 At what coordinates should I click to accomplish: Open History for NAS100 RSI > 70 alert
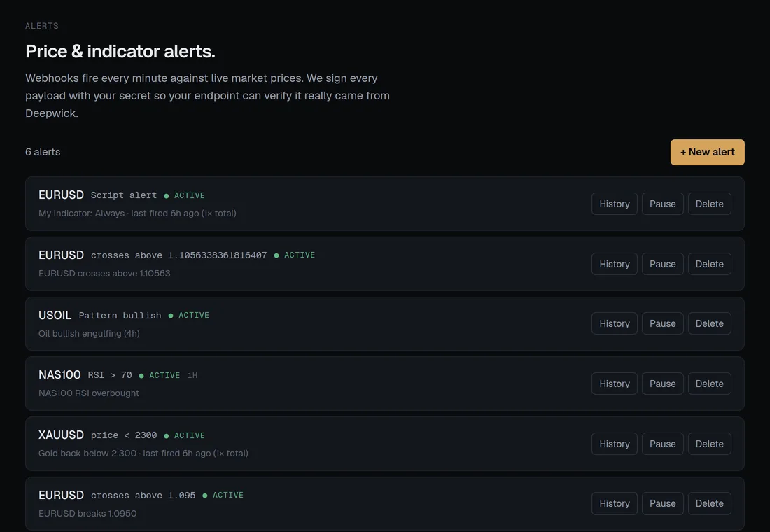tap(615, 384)
